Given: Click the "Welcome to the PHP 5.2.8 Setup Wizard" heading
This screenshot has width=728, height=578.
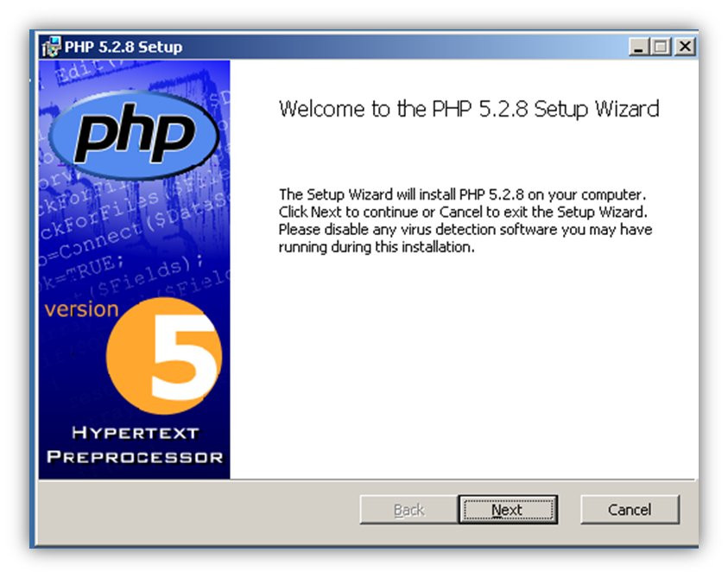Looking at the screenshot, I should point(469,109).
